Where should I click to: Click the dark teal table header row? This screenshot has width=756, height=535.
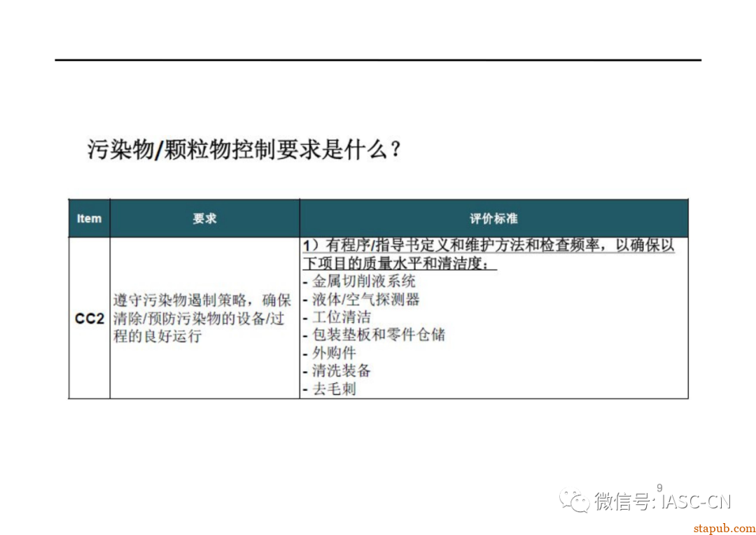click(x=378, y=218)
